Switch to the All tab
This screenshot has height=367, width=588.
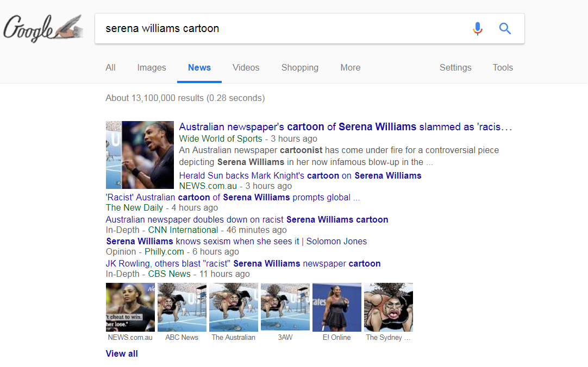pyautogui.click(x=110, y=68)
